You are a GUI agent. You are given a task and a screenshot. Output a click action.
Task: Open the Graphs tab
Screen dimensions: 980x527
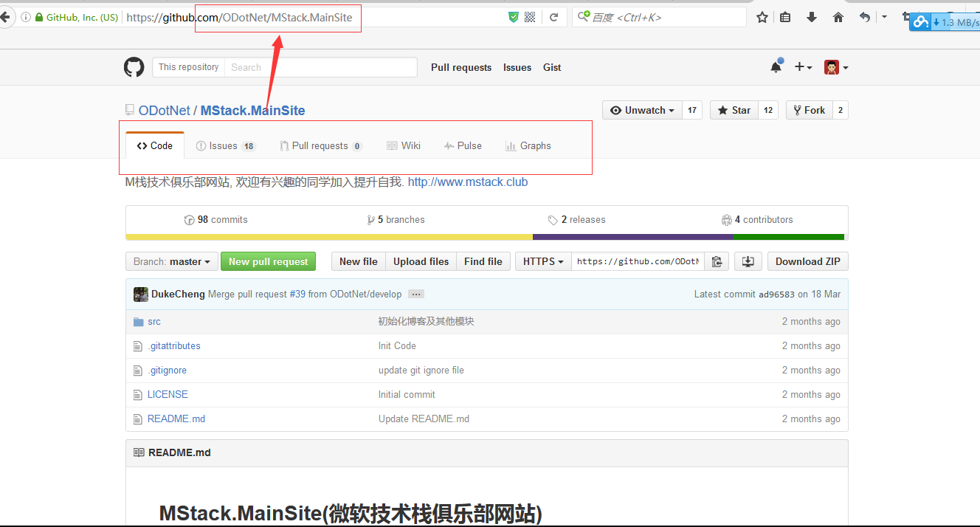click(528, 145)
